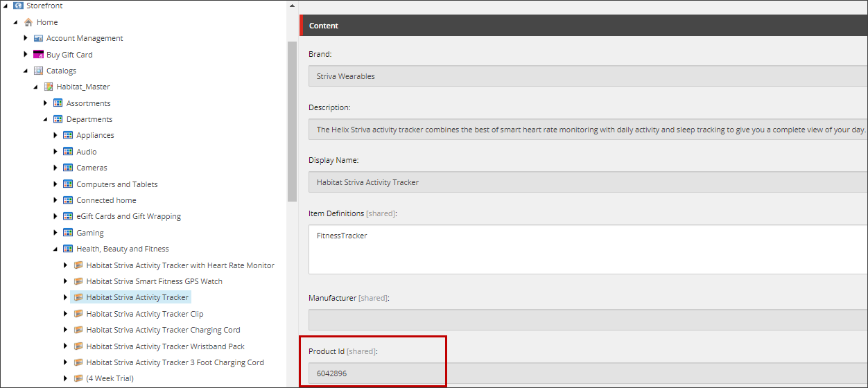This screenshot has width=868, height=388.
Task: Click the (4 Week Trial) product icon
Action: (x=78, y=378)
